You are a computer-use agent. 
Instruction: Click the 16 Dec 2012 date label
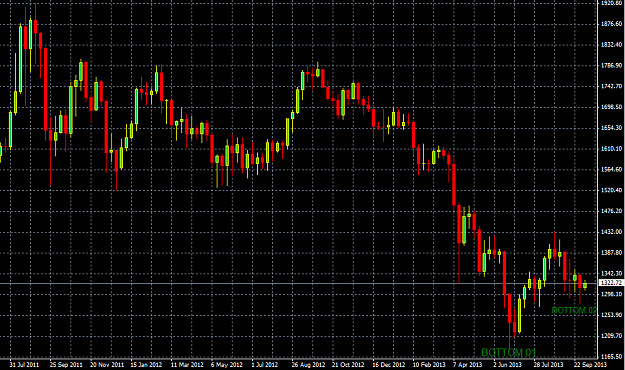pyautogui.click(x=389, y=364)
